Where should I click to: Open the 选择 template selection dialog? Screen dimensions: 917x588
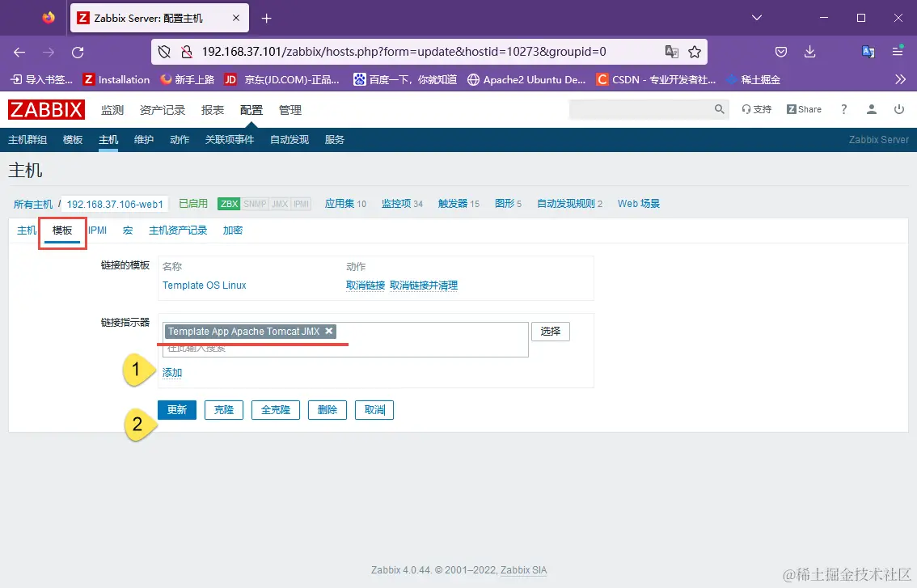pyautogui.click(x=550, y=331)
